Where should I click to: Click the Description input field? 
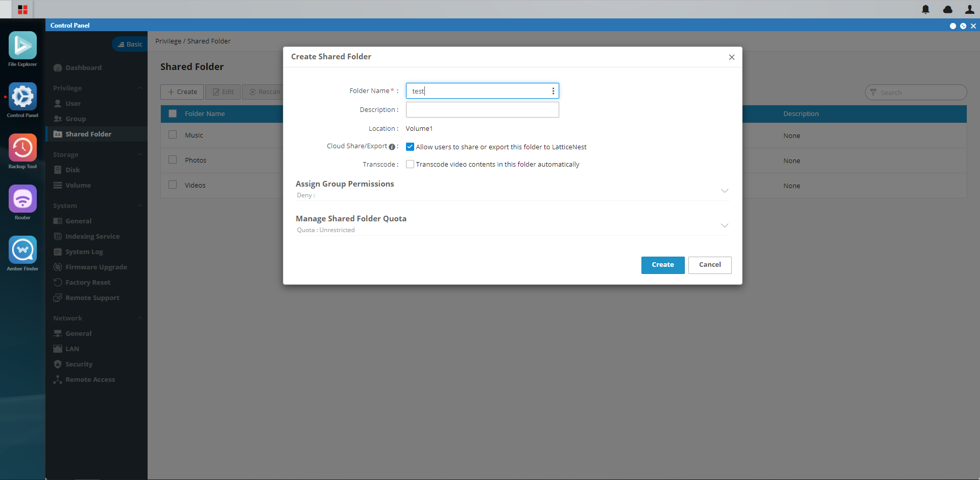pos(482,110)
